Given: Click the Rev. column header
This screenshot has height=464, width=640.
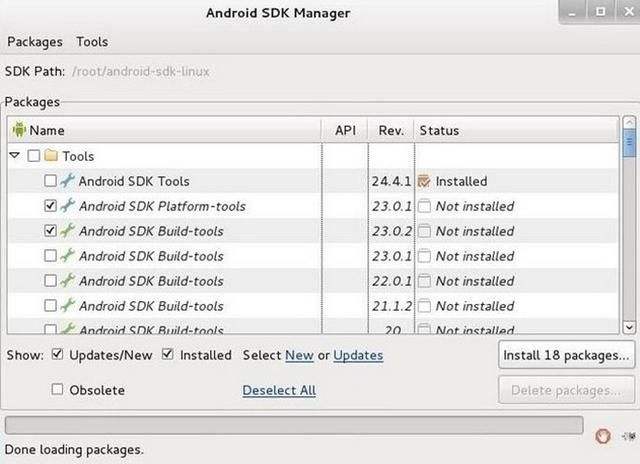Looking at the screenshot, I should click(x=391, y=131).
